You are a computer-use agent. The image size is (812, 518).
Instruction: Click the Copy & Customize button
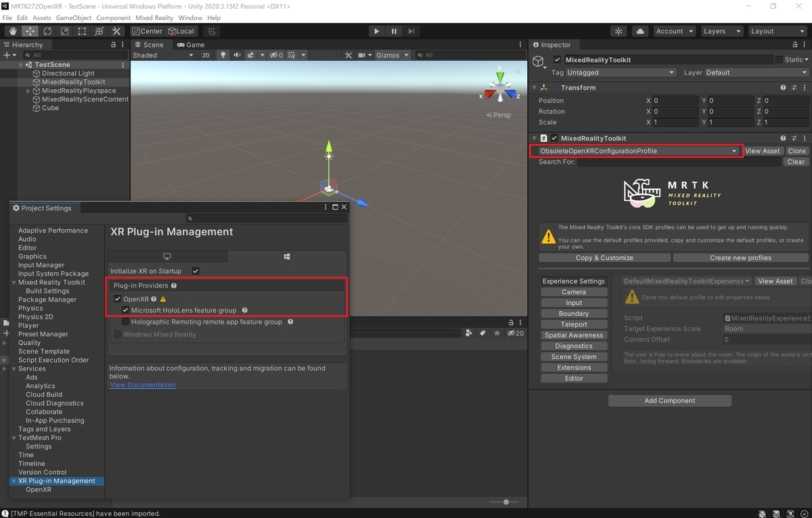point(604,258)
